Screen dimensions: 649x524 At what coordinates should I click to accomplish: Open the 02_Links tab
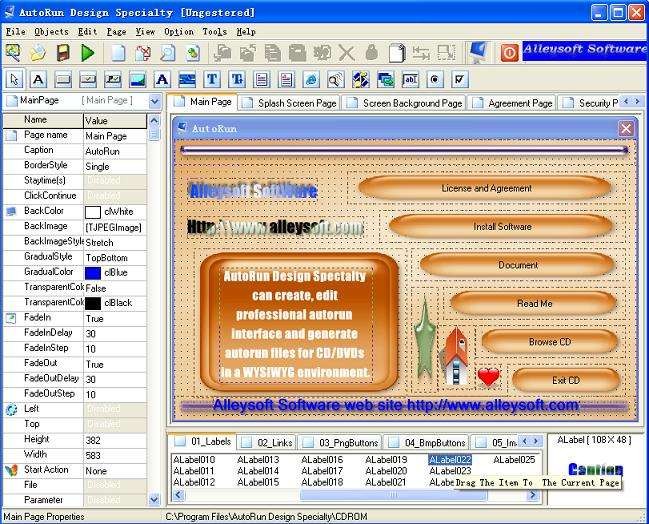(x=267, y=442)
